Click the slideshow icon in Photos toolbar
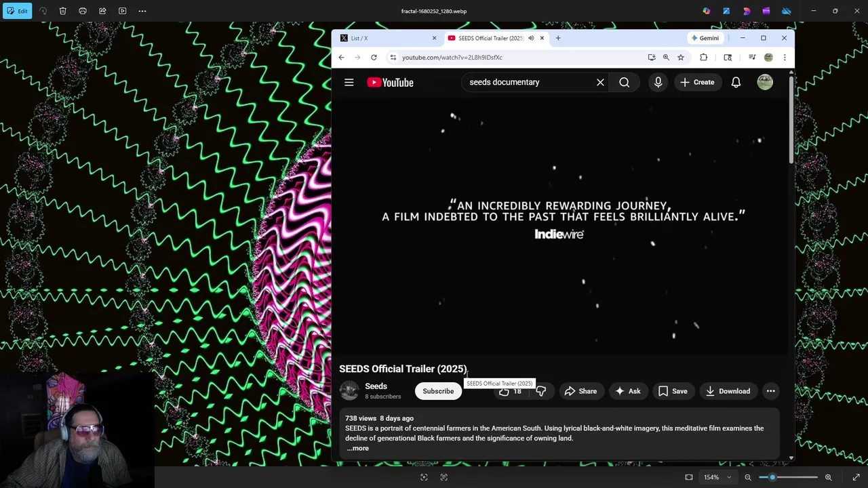Viewport: 868px width, 488px height. (x=122, y=11)
